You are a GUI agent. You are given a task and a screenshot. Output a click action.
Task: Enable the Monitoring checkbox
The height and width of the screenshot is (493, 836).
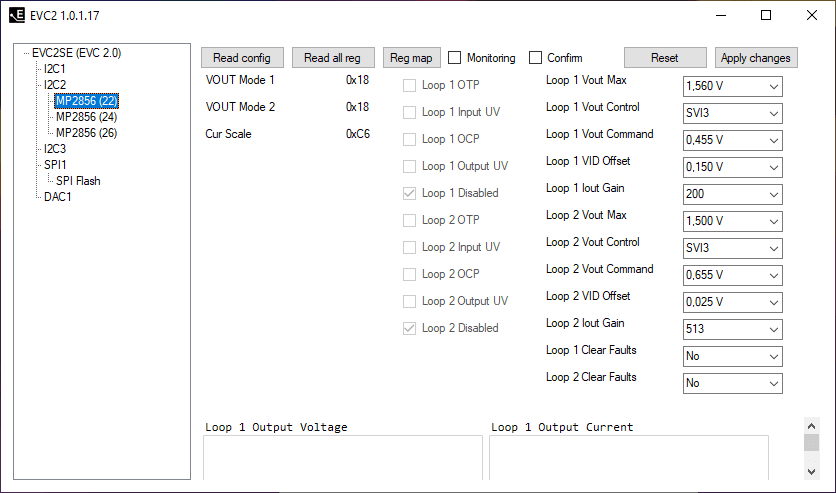point(455,58)
